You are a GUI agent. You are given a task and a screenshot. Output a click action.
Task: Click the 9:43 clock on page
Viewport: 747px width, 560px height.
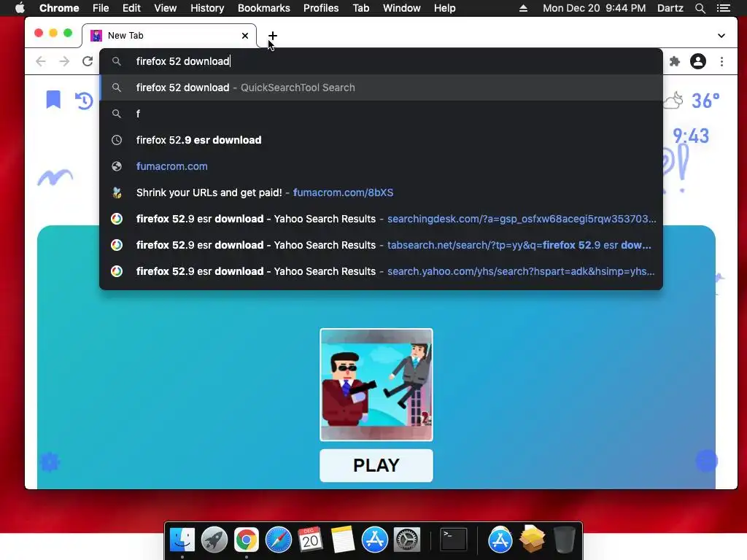point(691,136)
